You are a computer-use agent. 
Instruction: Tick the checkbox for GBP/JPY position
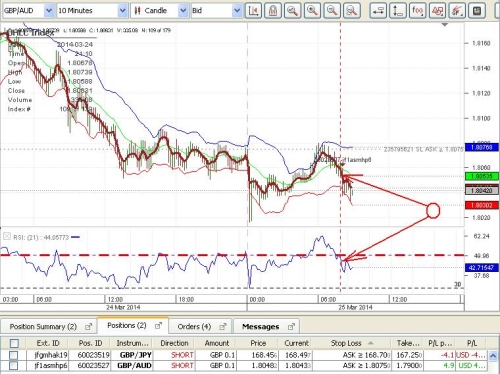(14, 355)
